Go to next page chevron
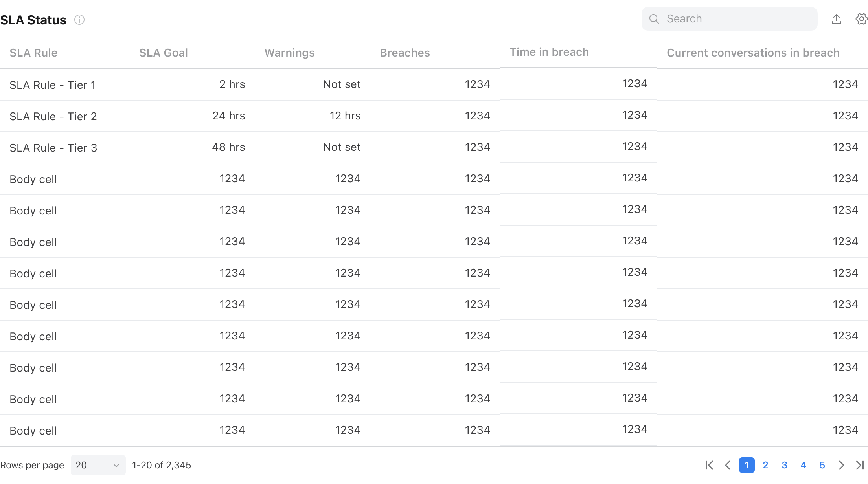The width and height of the screenshot is (868, 484). tap(841, 465)
